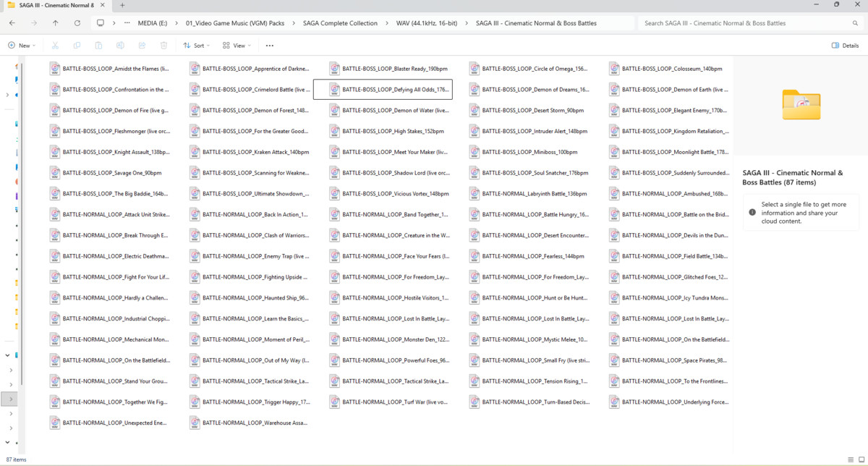
Task: Switch to details list view in status bar
Action: (850, 459)
